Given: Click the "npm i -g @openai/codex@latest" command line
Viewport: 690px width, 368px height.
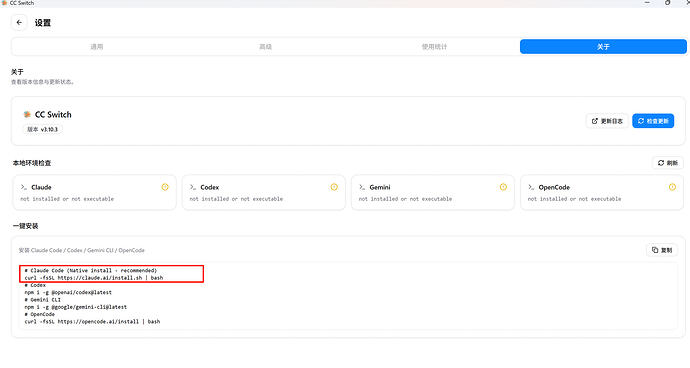Looking at the screenshot, I should (68, 292).
